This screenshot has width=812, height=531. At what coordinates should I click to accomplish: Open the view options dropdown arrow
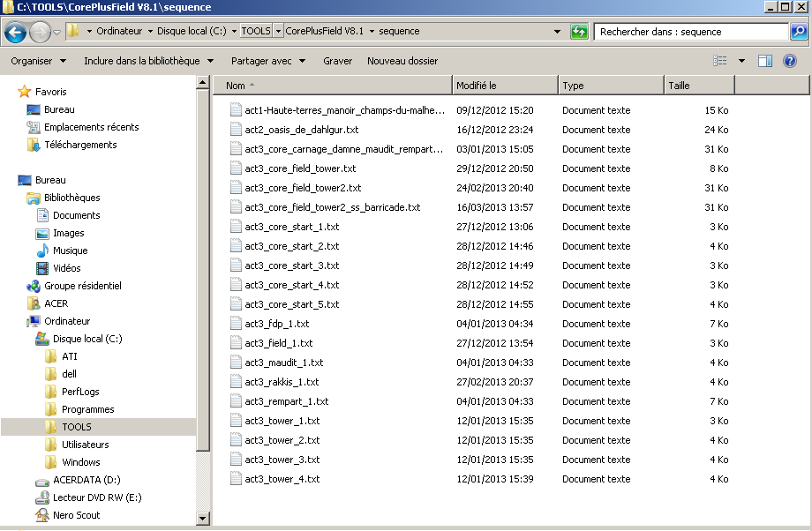tap(741, 61)
